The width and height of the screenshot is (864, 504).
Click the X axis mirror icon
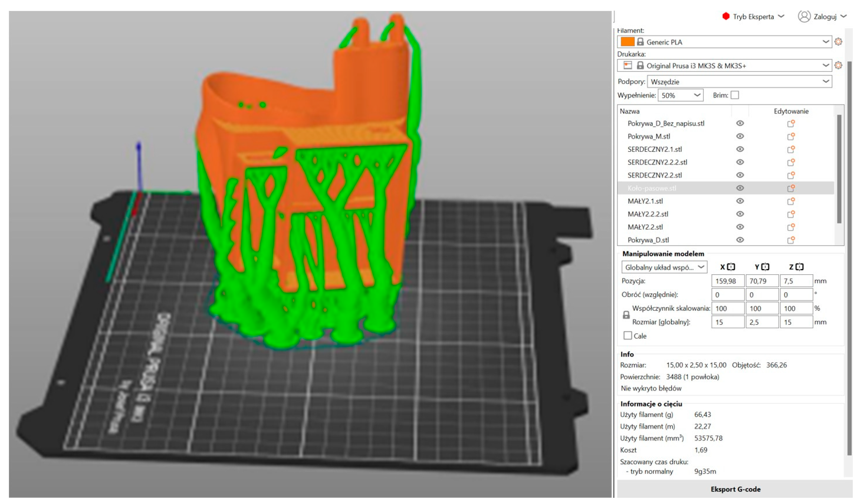pyautogui.click(x=731, y=267)
